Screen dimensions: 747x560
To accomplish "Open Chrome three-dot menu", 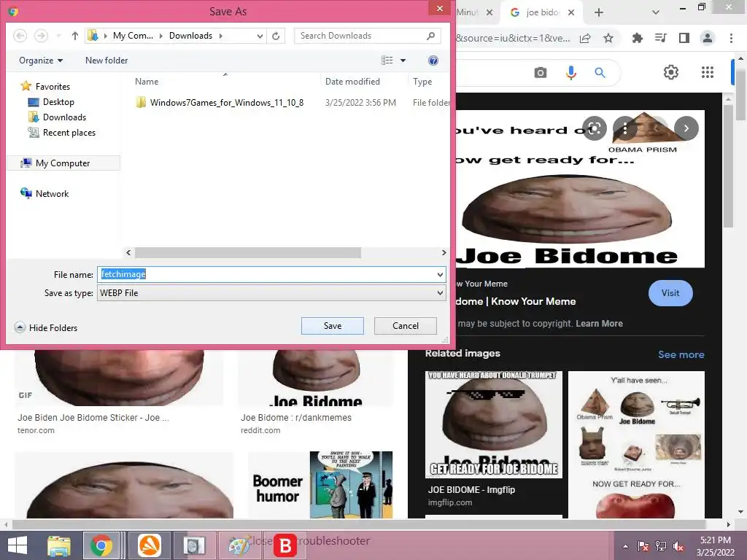I will point(731,38).
